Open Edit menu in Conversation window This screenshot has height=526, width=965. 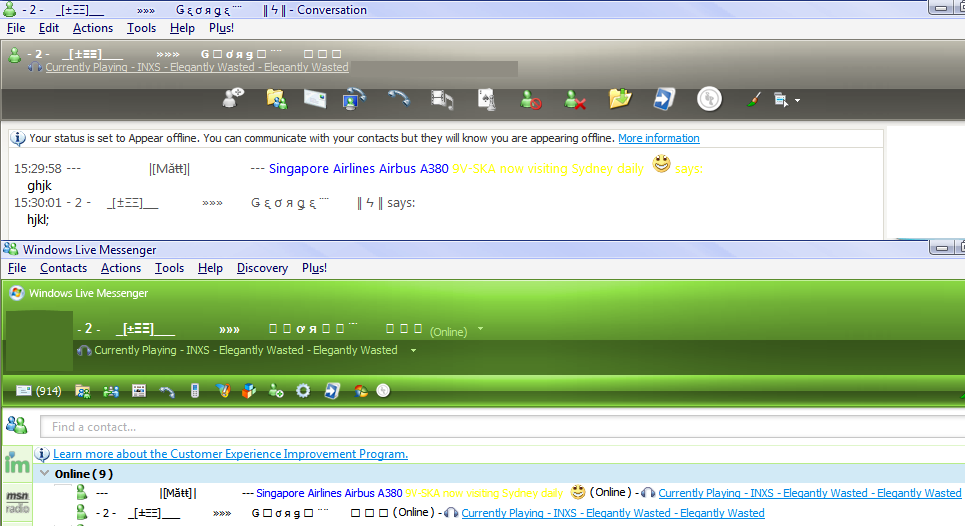pyautogui.click(x=49, y=28)
